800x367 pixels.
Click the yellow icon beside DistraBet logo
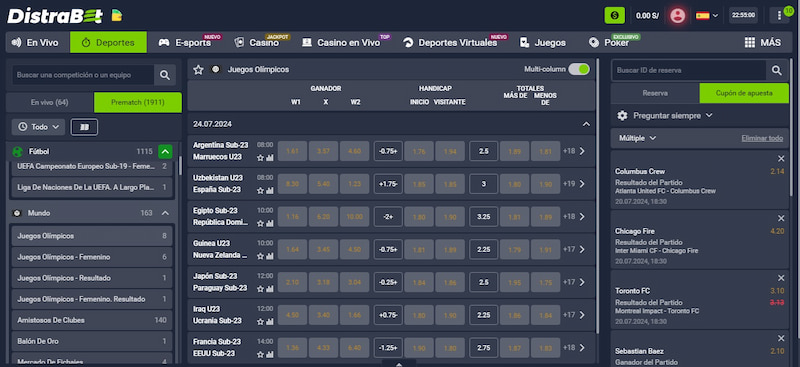click(117, 15)
